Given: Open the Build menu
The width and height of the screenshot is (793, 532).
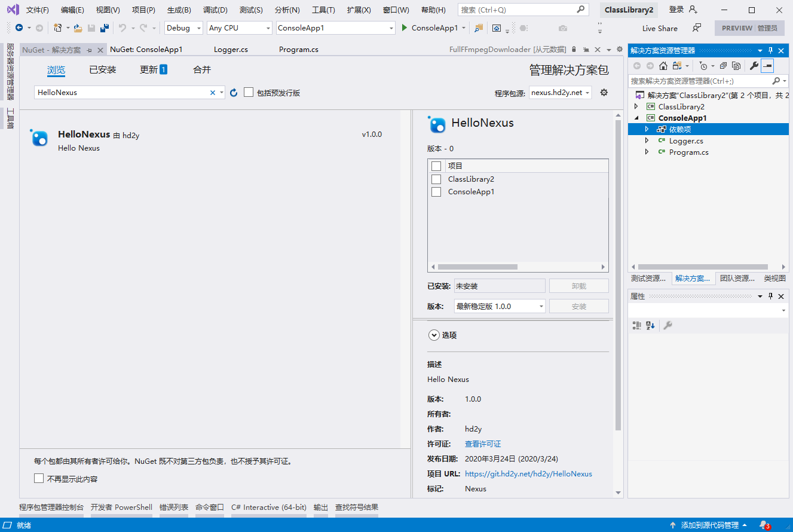Looking at the screenshot, I should tap(179, 10).
